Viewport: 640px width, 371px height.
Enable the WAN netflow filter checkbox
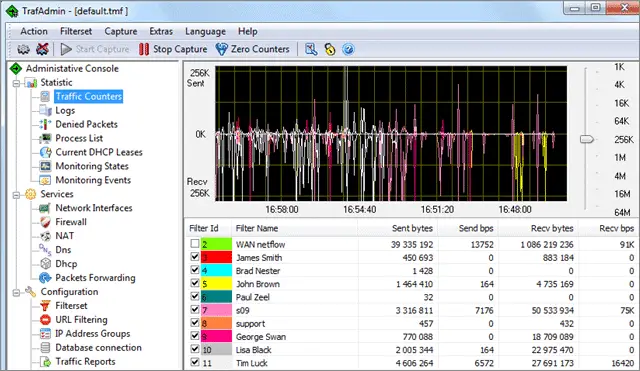click(195, 244)
